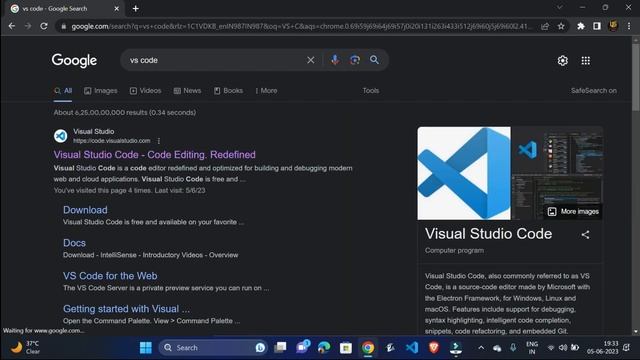
Task: Open Chrome profile avatar
Action: 613,26
